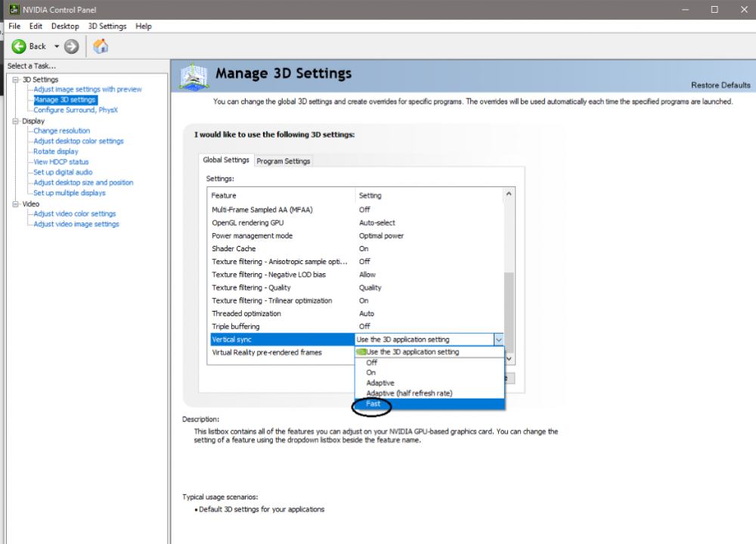This screenshot has height=544, width=756.
Task: Open the Help menu
Action: (143, 26)
